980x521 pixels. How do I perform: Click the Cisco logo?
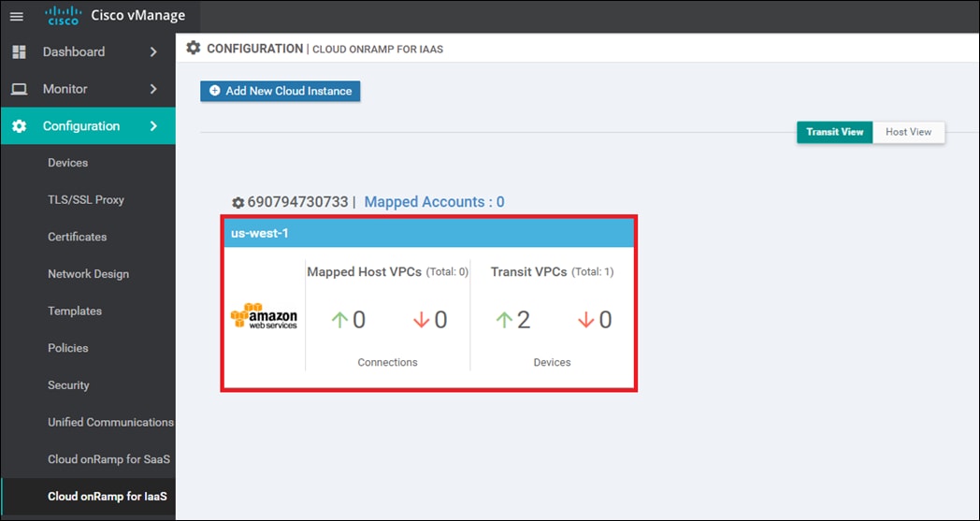tap(64, 16)
